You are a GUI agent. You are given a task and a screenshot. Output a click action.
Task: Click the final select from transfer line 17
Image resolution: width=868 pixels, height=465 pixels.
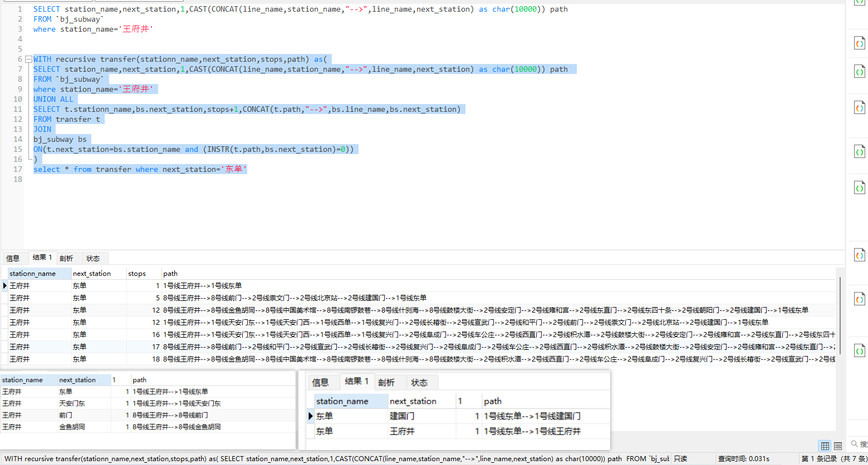(x=140, y=169)
